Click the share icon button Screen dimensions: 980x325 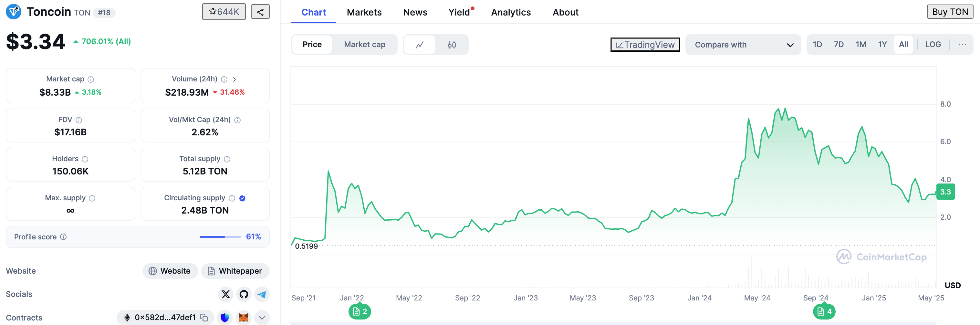pos(260,12)
